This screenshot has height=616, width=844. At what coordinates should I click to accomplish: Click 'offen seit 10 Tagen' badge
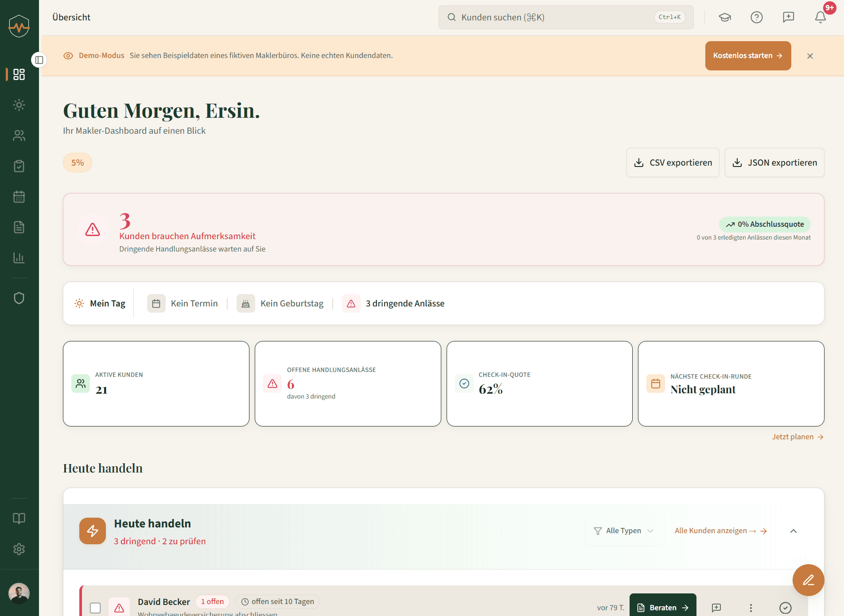click(278, 602)
